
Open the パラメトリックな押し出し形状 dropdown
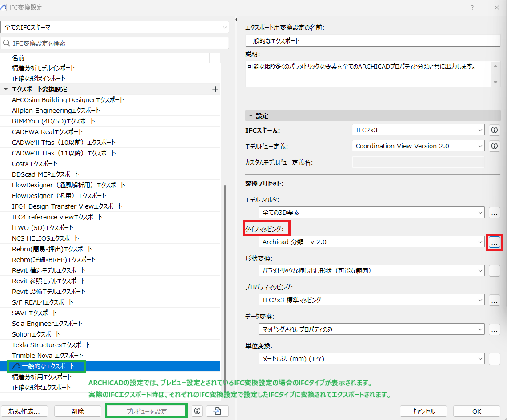[x=371, y=271]
